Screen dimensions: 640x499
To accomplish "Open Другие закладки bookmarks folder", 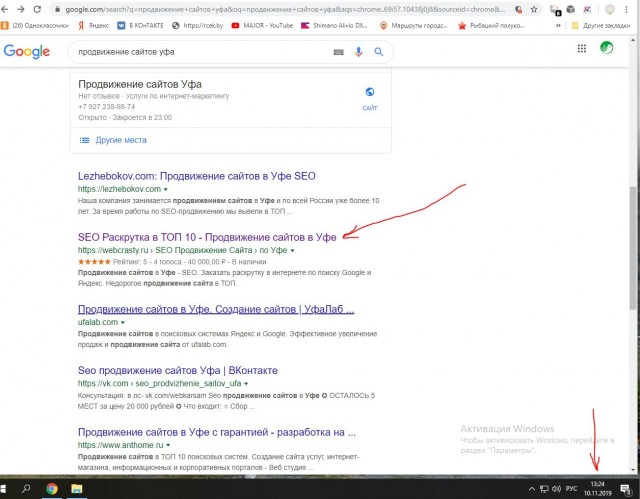I will pyautogui.click(x=601, y=25).
